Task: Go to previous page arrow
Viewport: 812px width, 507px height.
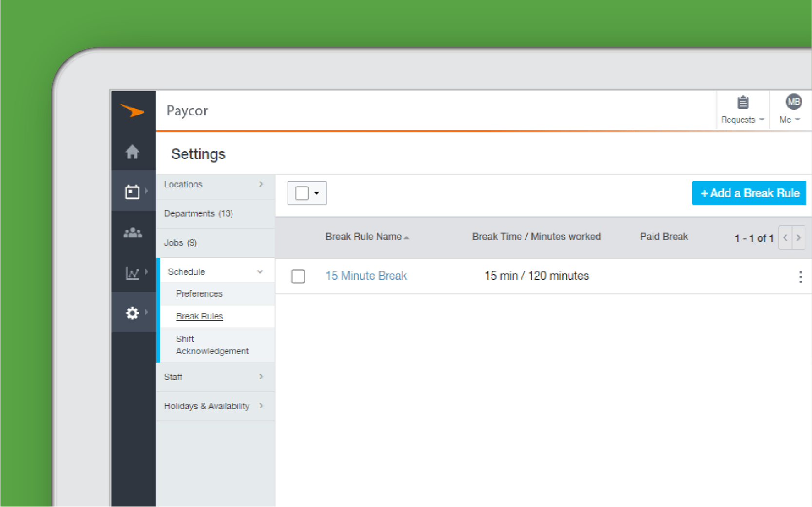Action: [785, 237]
